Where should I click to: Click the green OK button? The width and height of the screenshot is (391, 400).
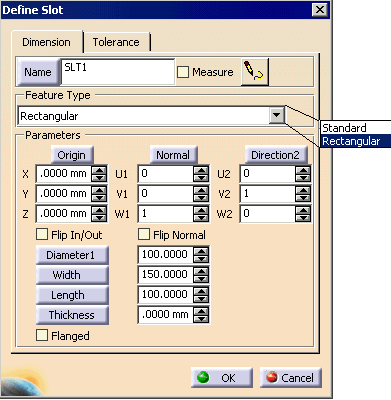[222, 378]
